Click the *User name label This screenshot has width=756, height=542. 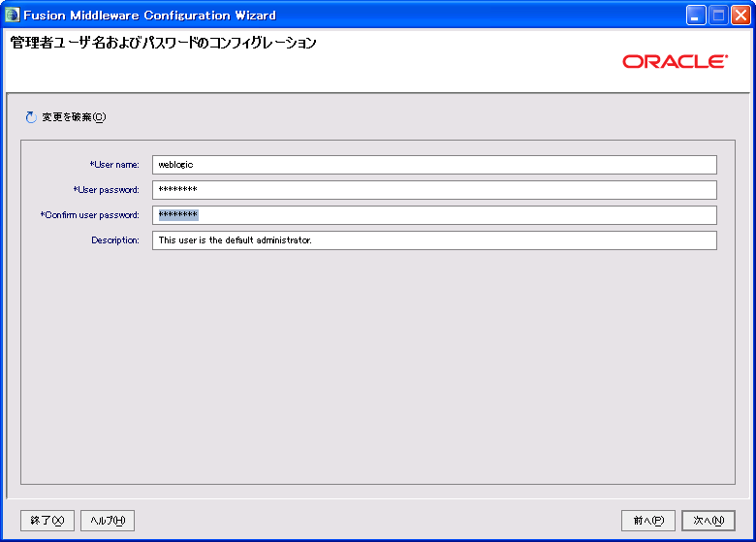tap(114, 165)
